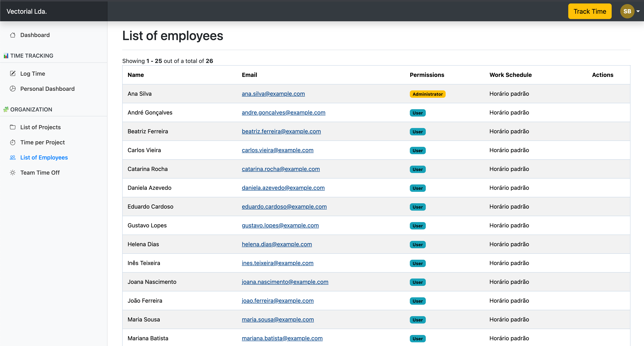Open the SB account dropdown arrow
Image resolution: width=644 pixels, height=346 pixels.
coord(638,11)
